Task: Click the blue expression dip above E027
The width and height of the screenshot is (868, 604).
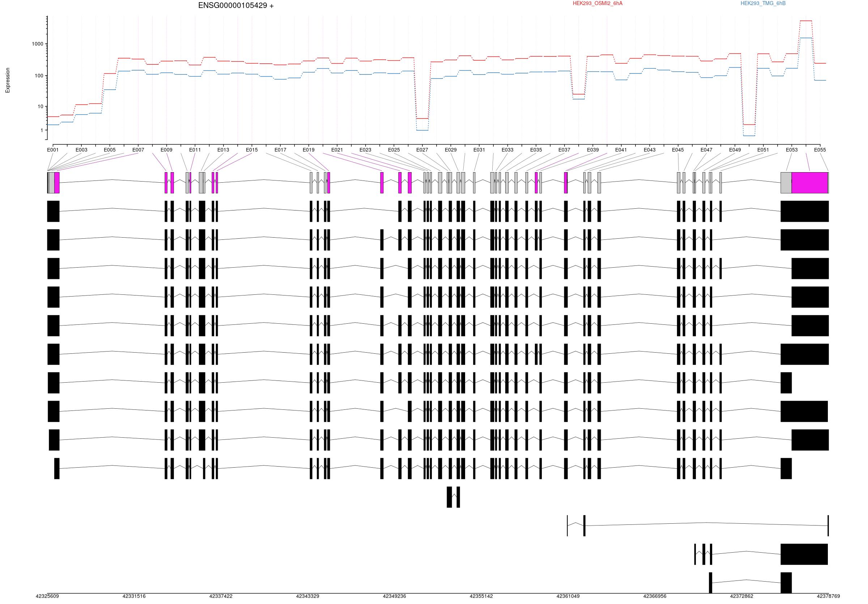Action: tap(422, 131)
